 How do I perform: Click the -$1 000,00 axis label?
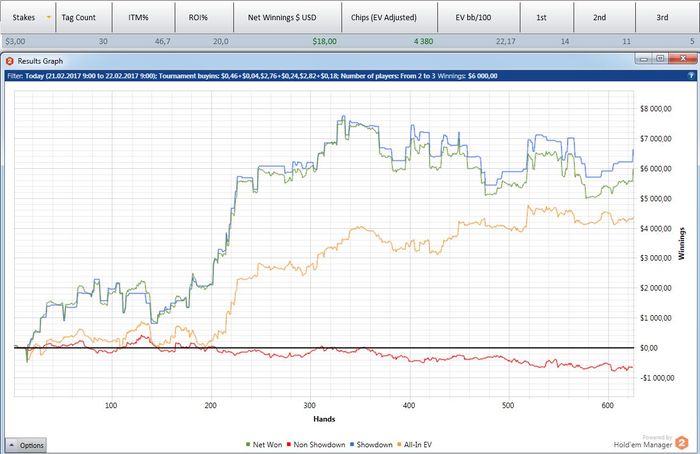tap(656, 378)
